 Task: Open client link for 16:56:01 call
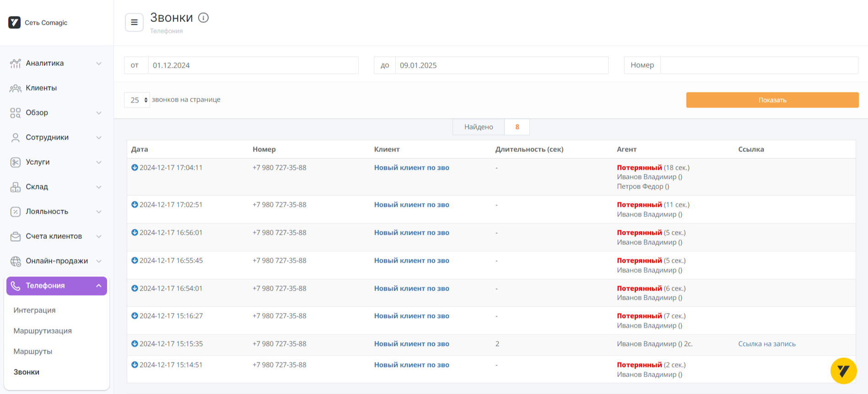pos(412,232)
